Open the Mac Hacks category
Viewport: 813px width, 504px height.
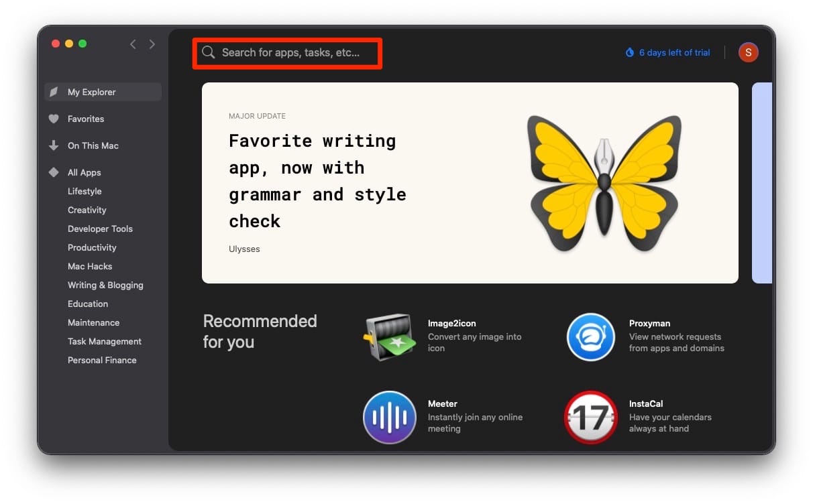click(x=90, y=266)
